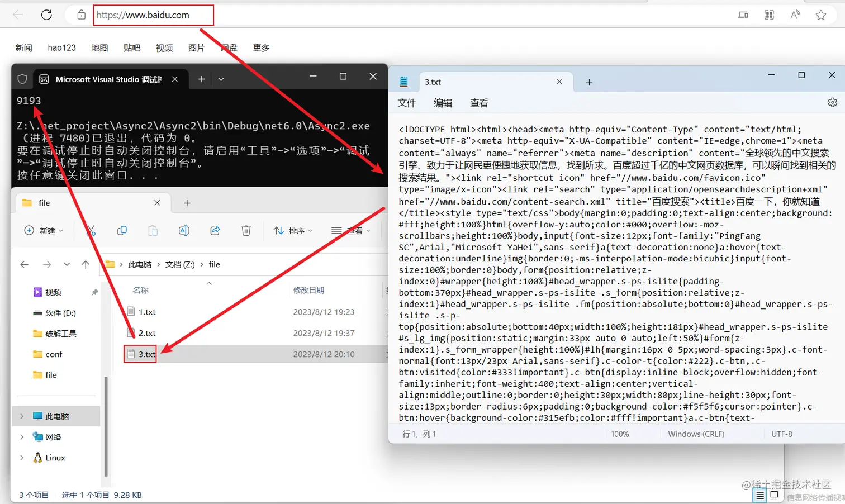Switch Explorer to details view icon
The width and height of the screenshot is (845, 504).
760,495
